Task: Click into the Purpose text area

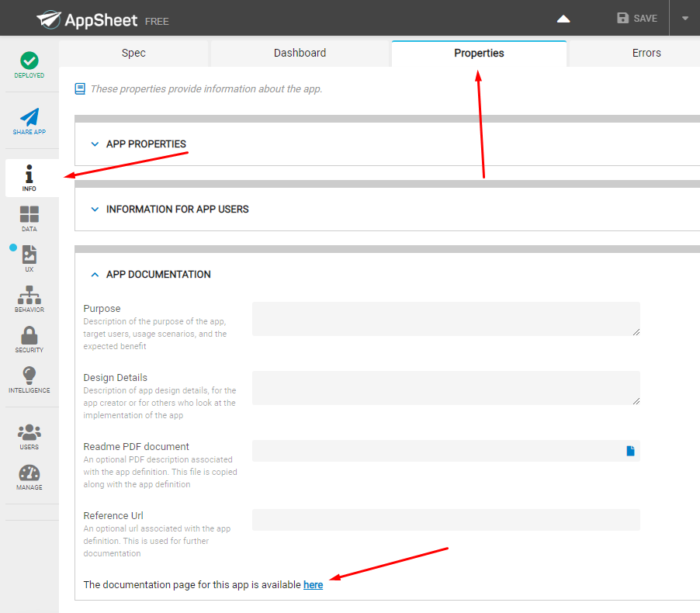Action: pos(446,319)
